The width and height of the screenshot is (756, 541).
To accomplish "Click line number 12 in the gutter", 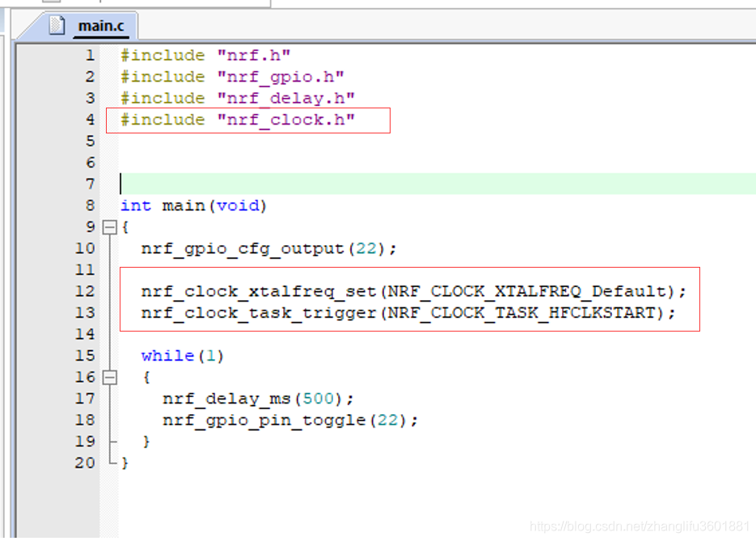I will click(x=85, y=291).
